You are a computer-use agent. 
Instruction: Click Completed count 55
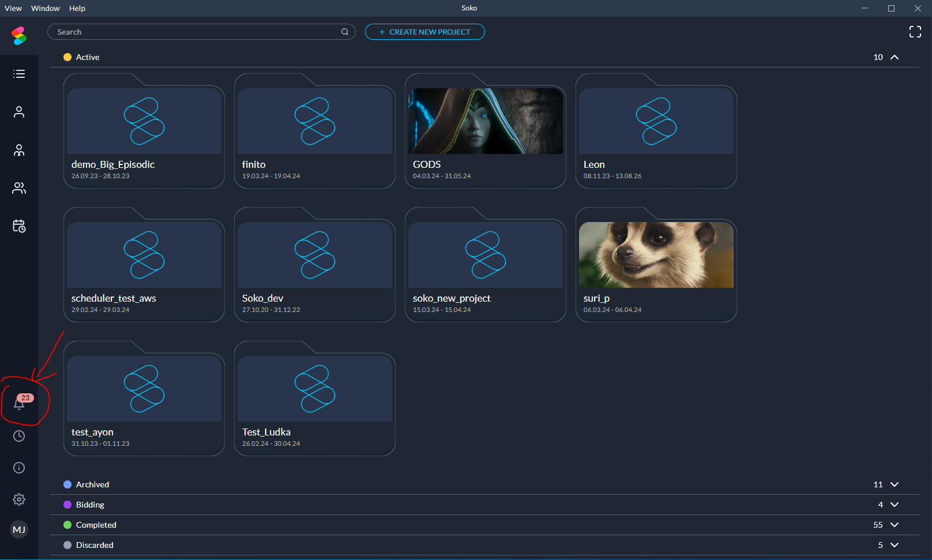click(878, 525)
